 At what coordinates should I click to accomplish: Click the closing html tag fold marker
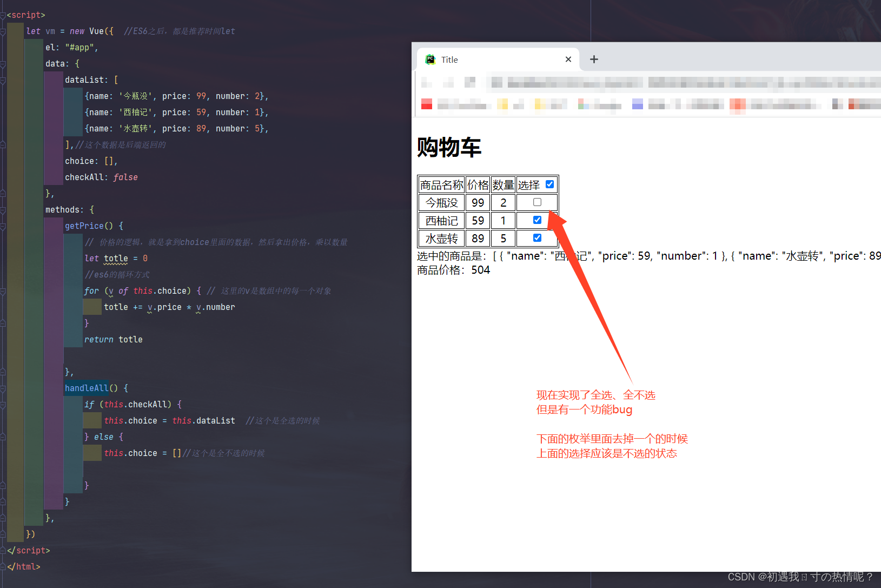pos(3,567)
